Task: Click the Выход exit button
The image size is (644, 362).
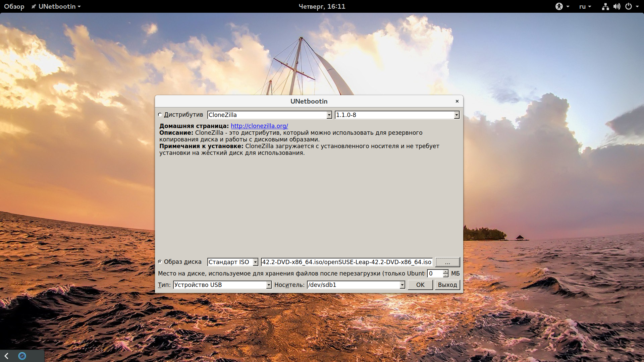Action: tap(447, 285)
